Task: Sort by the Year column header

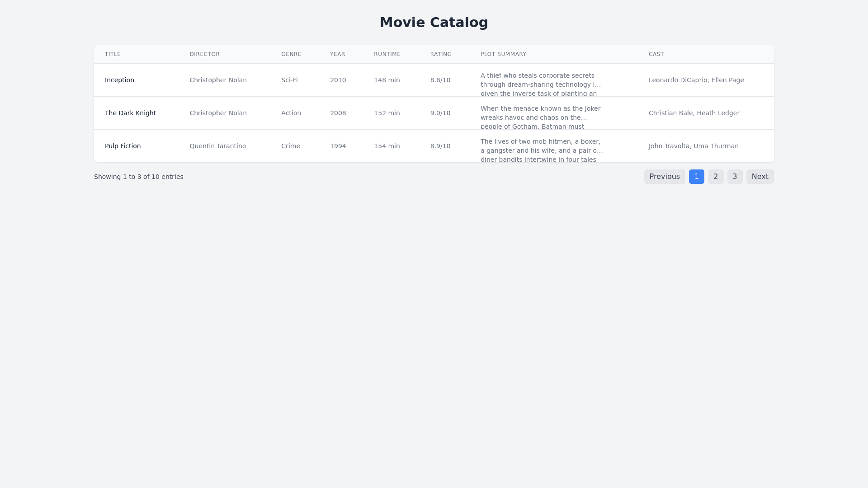Action: (x=337, y=54)
